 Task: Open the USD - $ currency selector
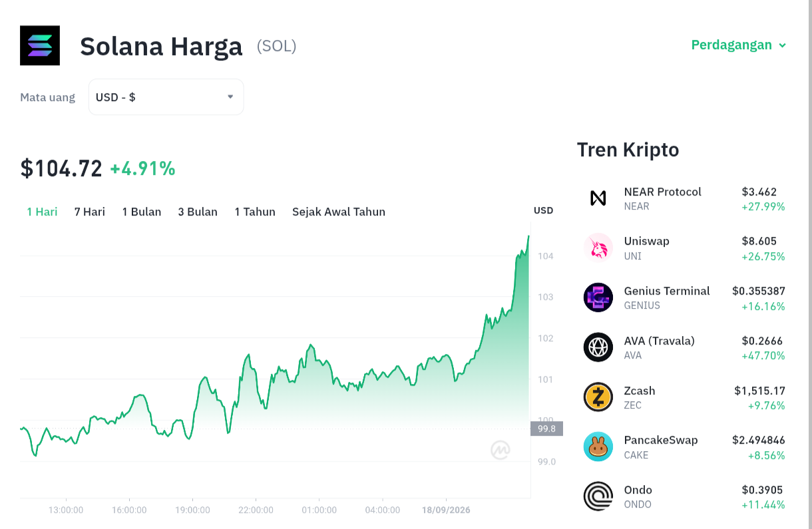point(166,97)
